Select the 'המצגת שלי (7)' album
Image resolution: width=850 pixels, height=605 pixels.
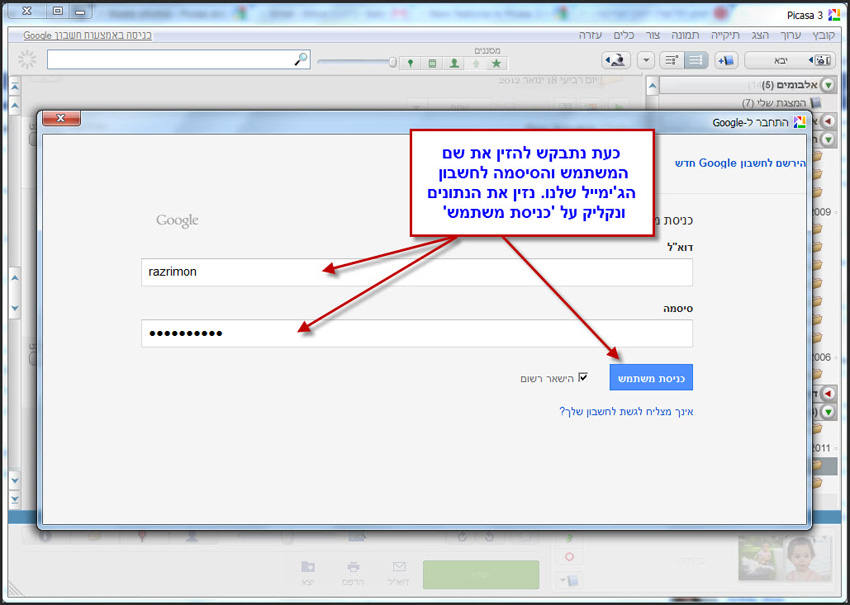(775, 102)
